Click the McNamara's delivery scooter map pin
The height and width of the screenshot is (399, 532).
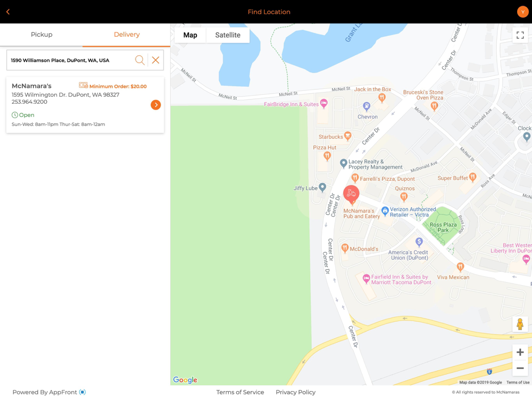click(351, 194)
